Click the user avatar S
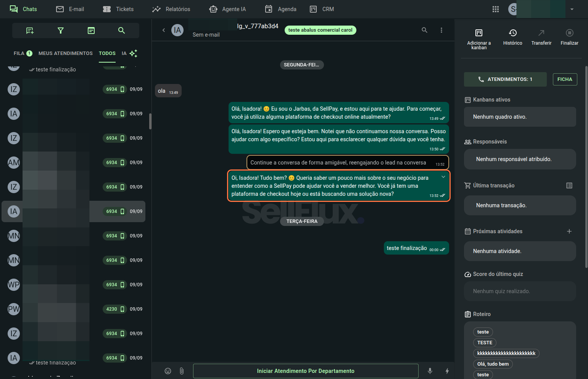The image size is (588, 379). tap(513, 9)
